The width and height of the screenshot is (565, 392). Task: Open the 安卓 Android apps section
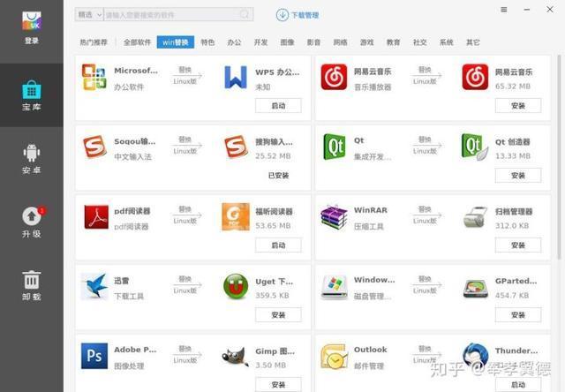32,159
